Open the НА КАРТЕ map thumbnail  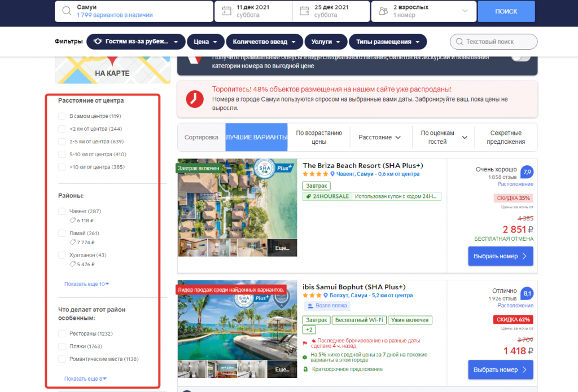coord(112,71)
